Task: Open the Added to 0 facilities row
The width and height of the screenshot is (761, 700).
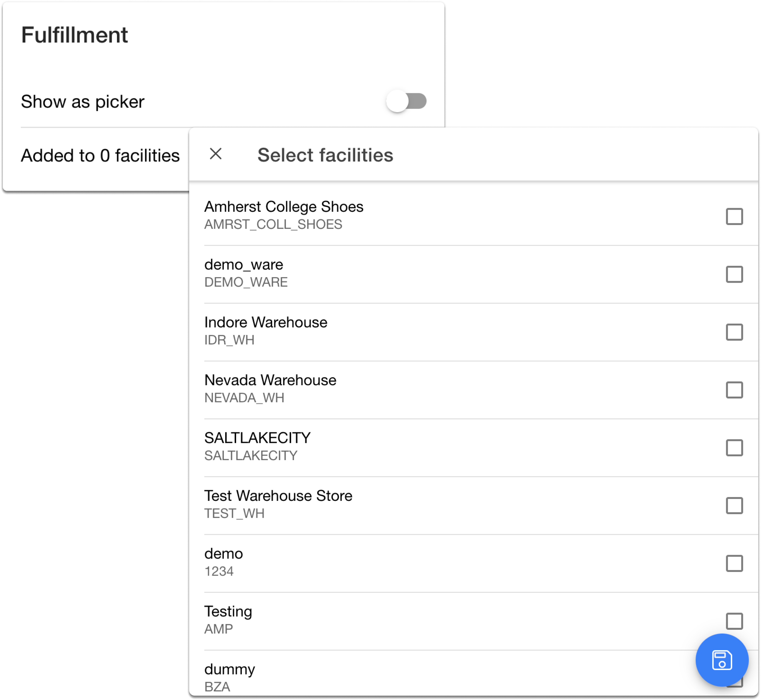Action: tap(100, 156)
